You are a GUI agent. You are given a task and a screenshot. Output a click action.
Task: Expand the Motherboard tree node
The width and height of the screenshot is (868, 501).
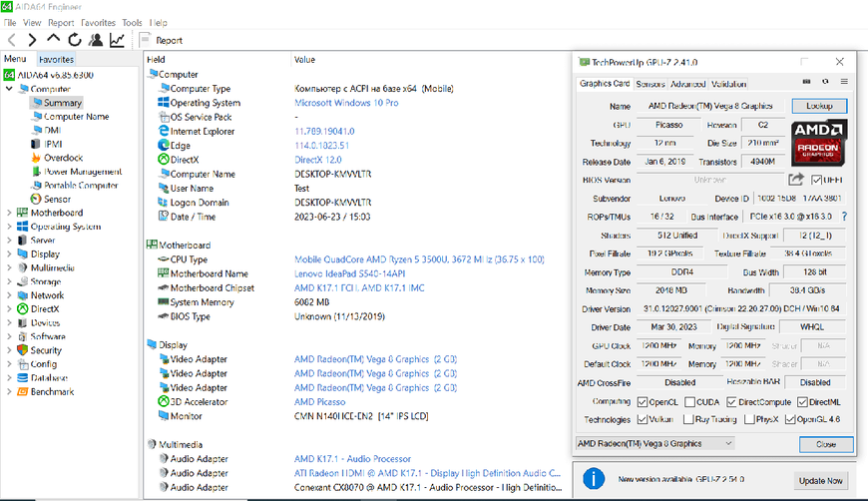(9, 213)
